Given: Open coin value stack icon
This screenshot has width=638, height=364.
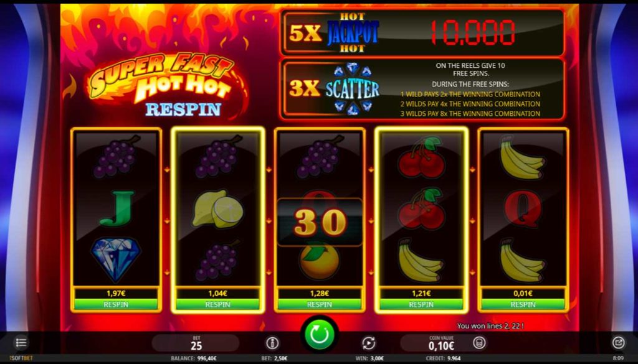Looking at the screenshot, I should (x=479, y=343).
